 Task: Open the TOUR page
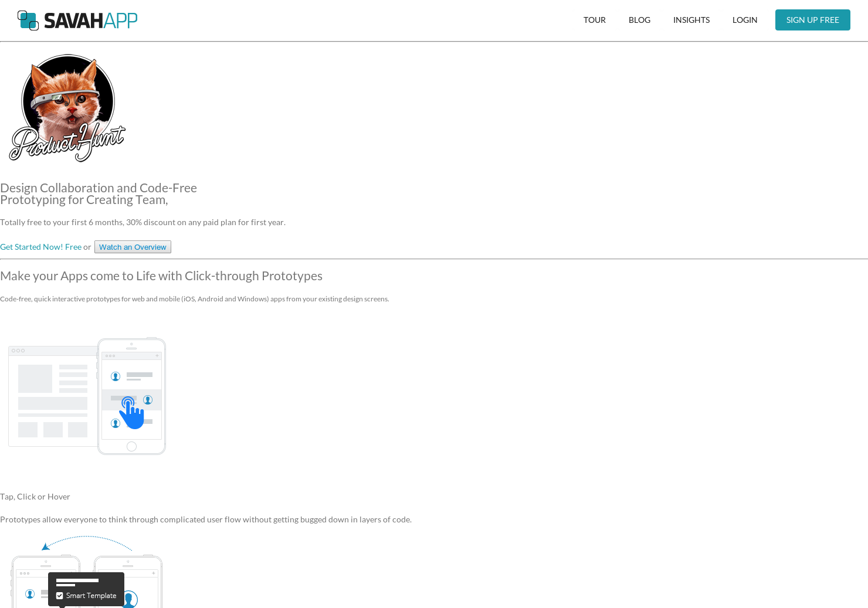[x=595, y=19]
